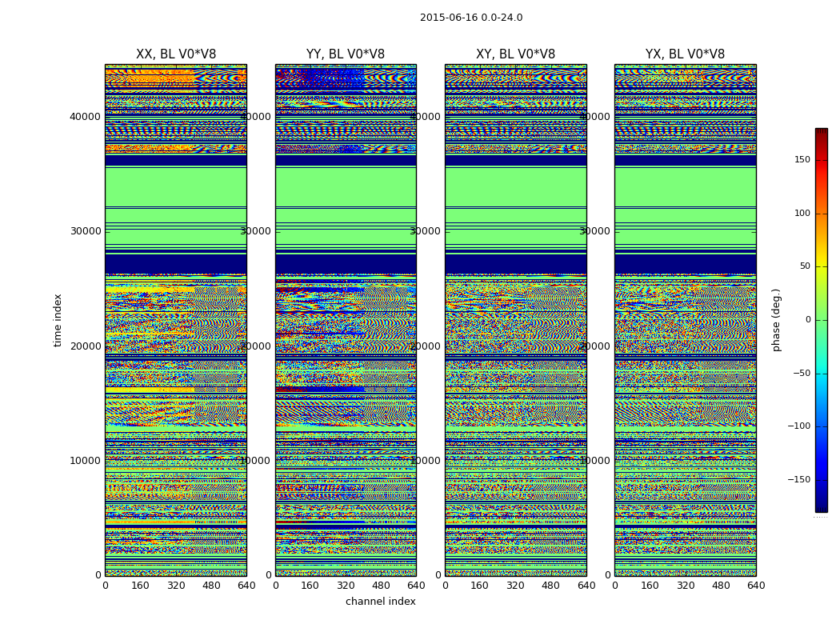Click the 150 tick label on the colorbar

pyautogui.click(x=802, y=160)
